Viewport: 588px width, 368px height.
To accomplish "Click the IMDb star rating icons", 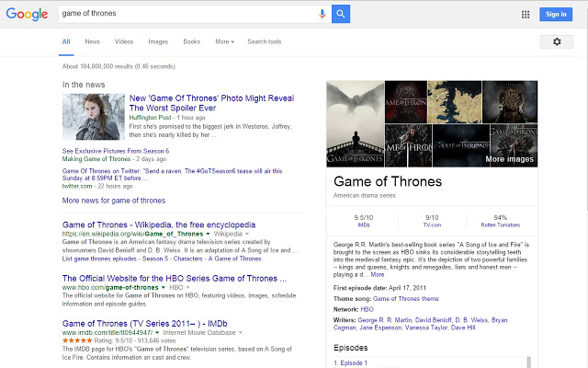I will tap(77, 340).
